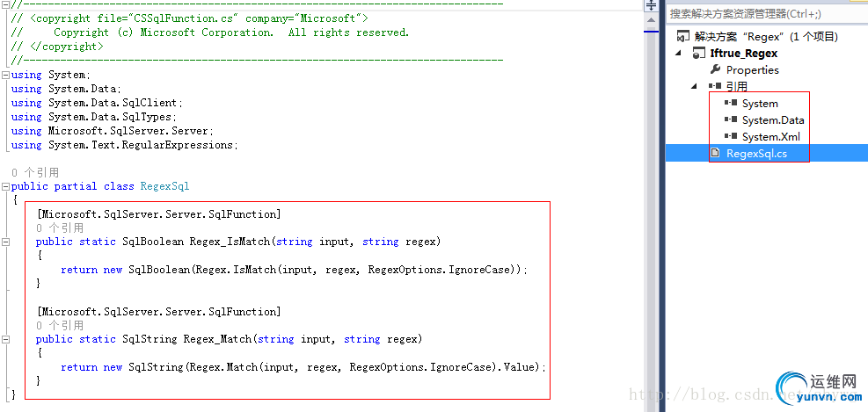Select the reference icon next to System
The width and height of the screenshot is (868, 412).
pyautogui.click(x=731, y=103)
